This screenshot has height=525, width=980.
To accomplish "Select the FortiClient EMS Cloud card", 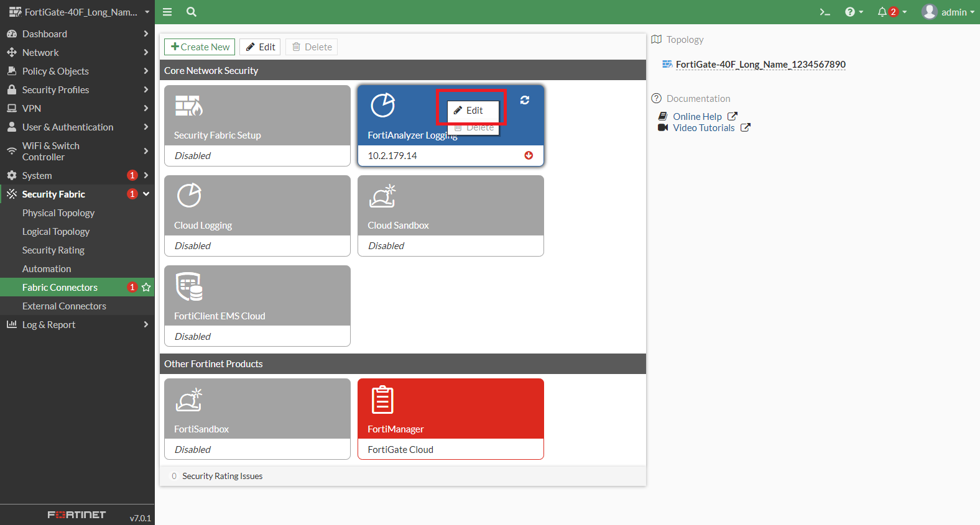I will click(257, 306).
